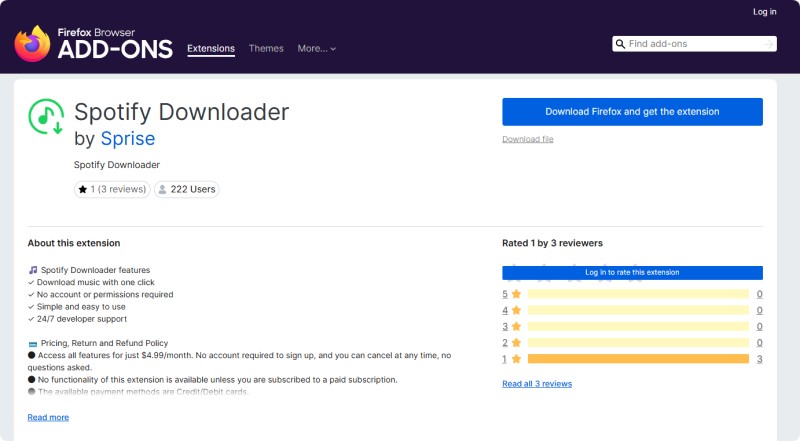Click the 5-star rating bar
The width and height of the screenshot is (800, 441).
click(638, 294)
